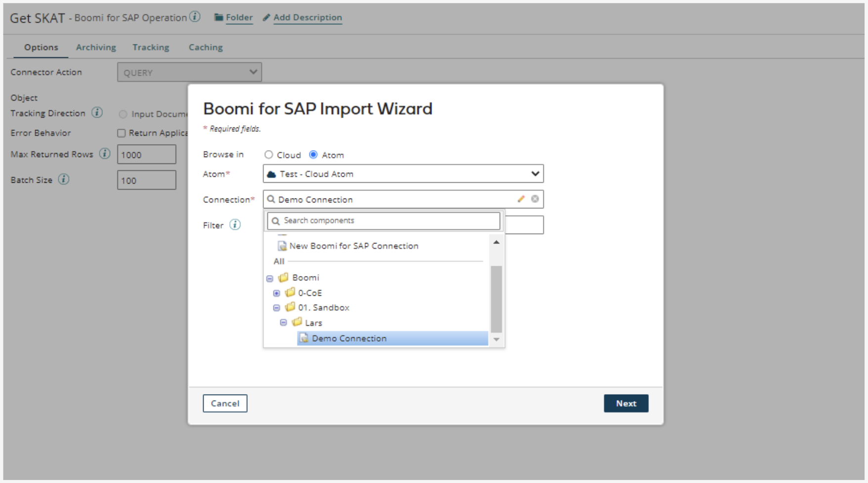The width and height of the screenshot is (868, 483).
Task: Switch to the Caching tab
Action: [206, 47]
